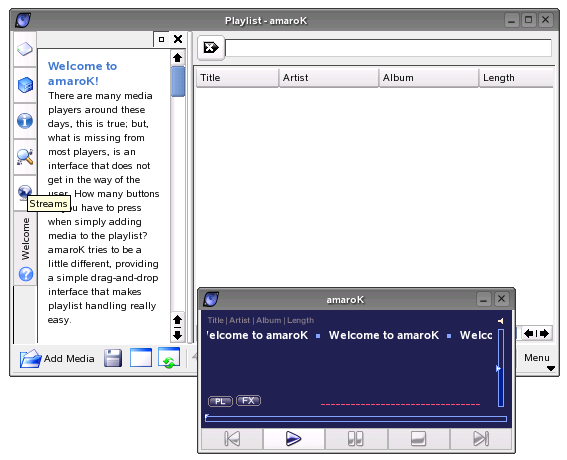This screenshot has width=567, height=460.
Task: Start playback with Play button
Action: click(x=294, y=439)
